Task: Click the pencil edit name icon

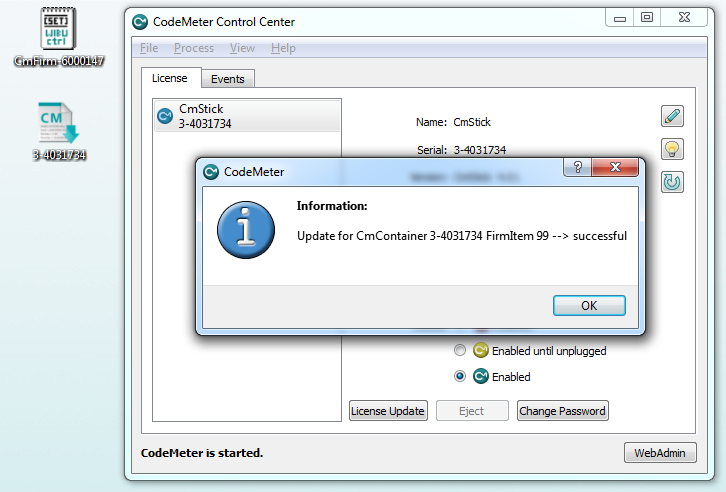Action: tap(672, 116)
